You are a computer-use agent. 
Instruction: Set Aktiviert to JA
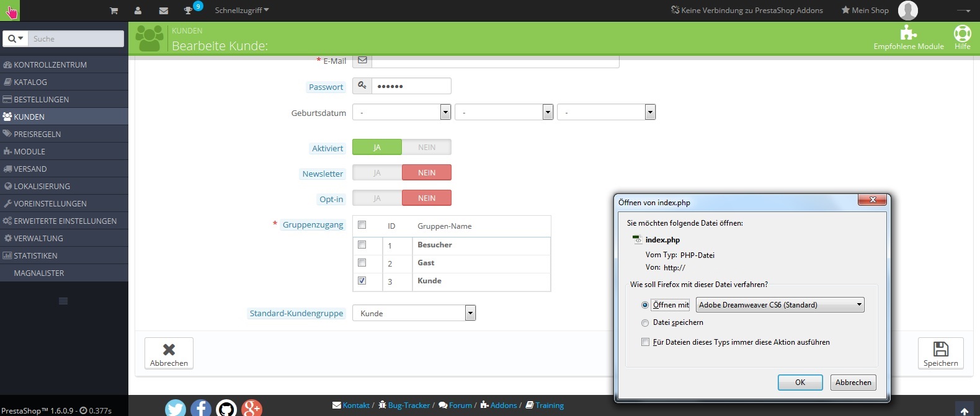tap(377, 147)
